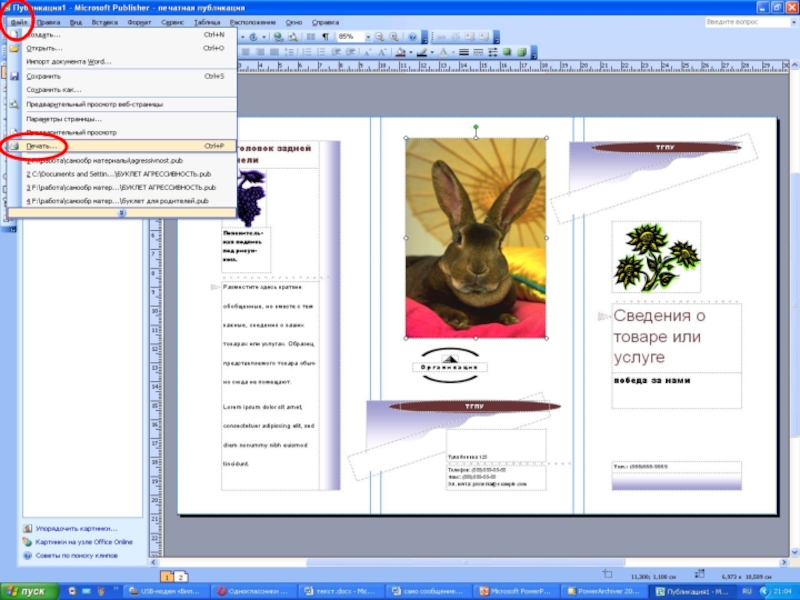This screenshot has width=800, height=600.
Task: Expand the File menu's hidden items chevron
Action: tap(122, 212)
